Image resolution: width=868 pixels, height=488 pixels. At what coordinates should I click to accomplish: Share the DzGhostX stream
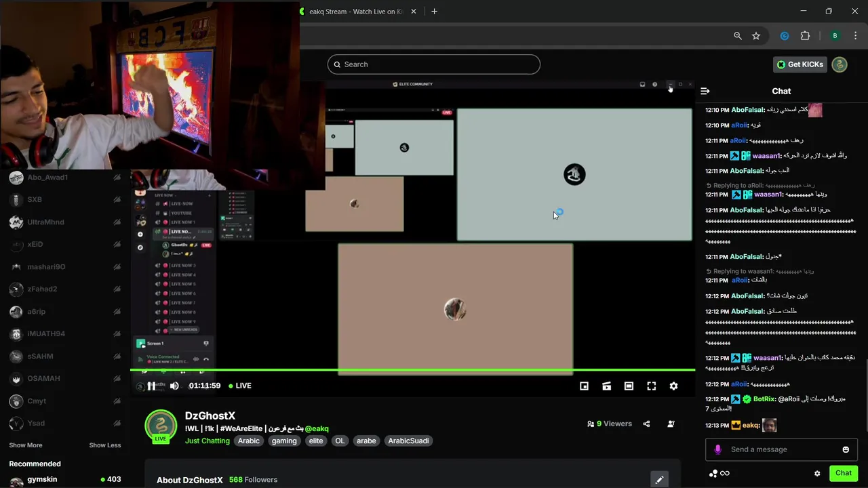pos(646,424)
